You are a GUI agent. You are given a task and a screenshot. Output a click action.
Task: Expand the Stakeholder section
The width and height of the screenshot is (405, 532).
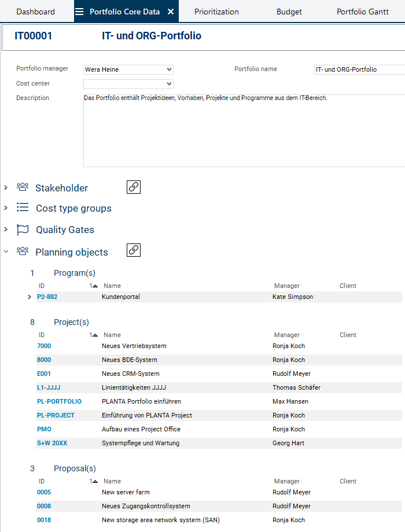pos(5,188)
